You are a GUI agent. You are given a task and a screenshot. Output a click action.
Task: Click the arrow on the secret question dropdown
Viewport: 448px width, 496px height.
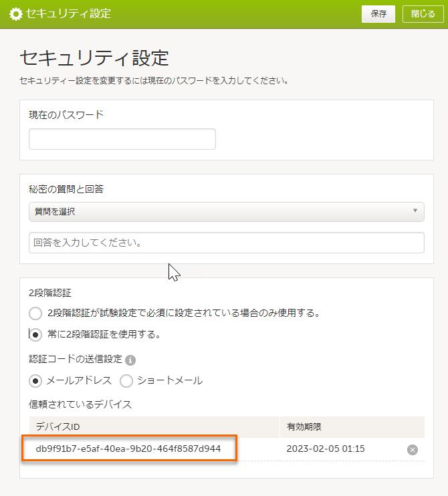[x=415, y=211]
